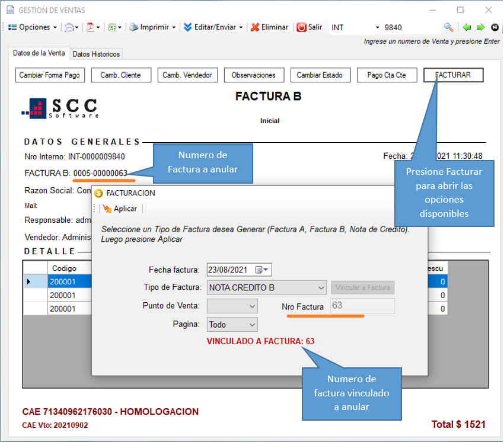Open the Opciones menu

point(33,27)
